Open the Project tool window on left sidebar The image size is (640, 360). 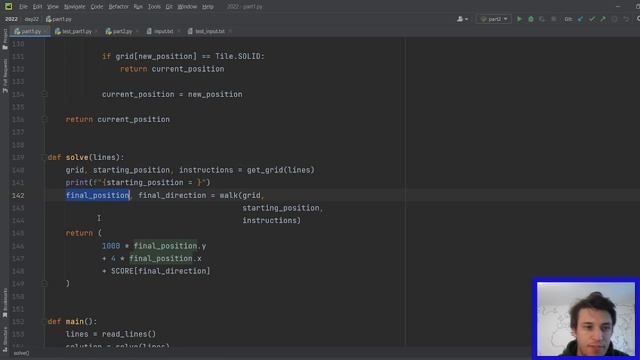click(x=5, y=40)
